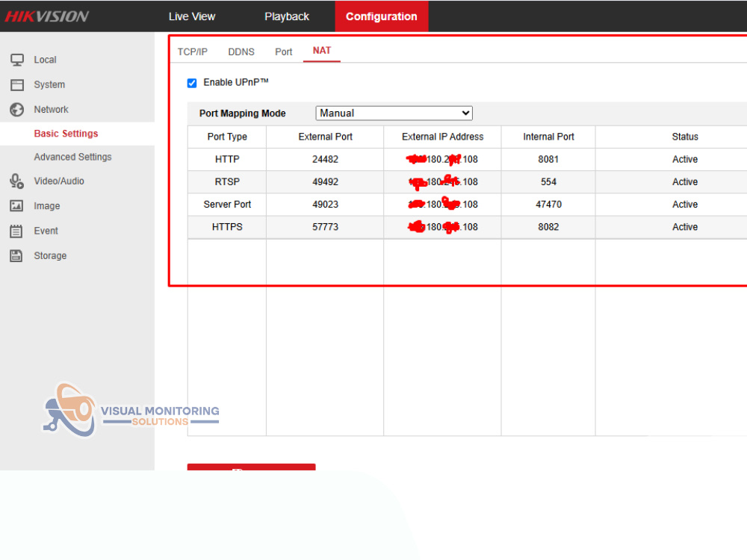Click Active status in RTSP row
747x560 pixels.
(x=685, y=182)
